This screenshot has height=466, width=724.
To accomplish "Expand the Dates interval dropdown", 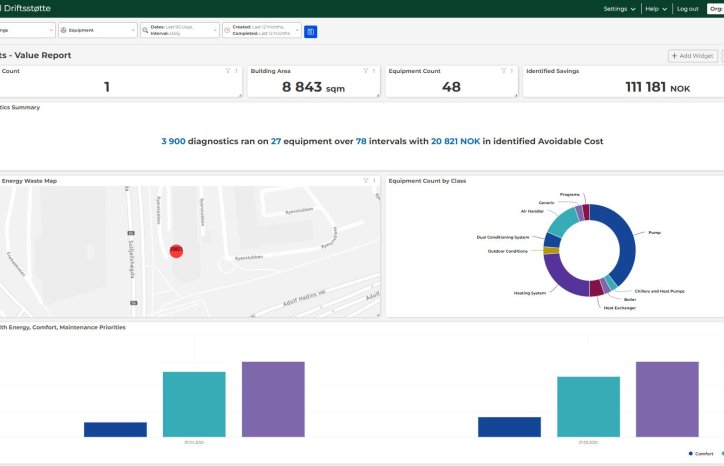I will point(178,31).
